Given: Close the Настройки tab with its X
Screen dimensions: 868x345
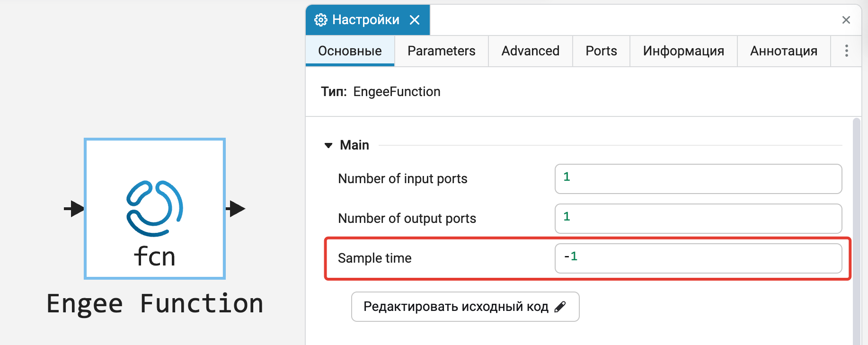Looking at the screenshot, I should click(415, 20).
